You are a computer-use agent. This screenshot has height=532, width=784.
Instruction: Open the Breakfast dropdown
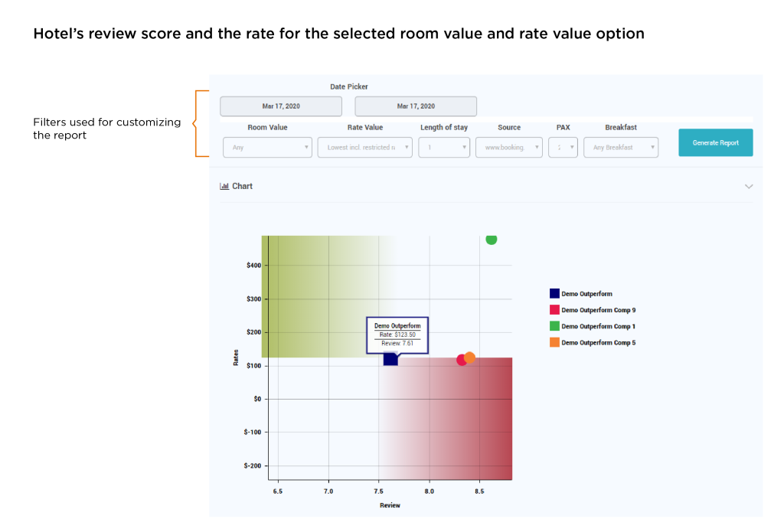tap(621, 148)
